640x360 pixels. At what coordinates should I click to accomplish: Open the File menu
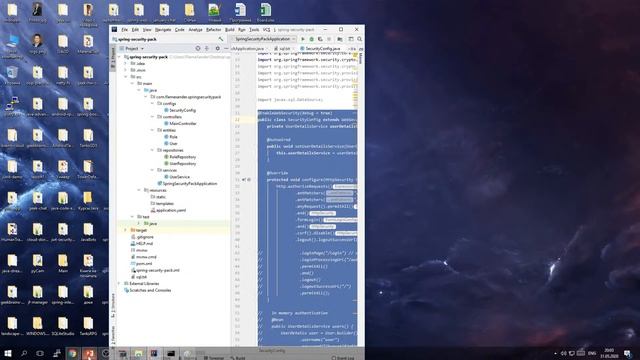[124, 30]
